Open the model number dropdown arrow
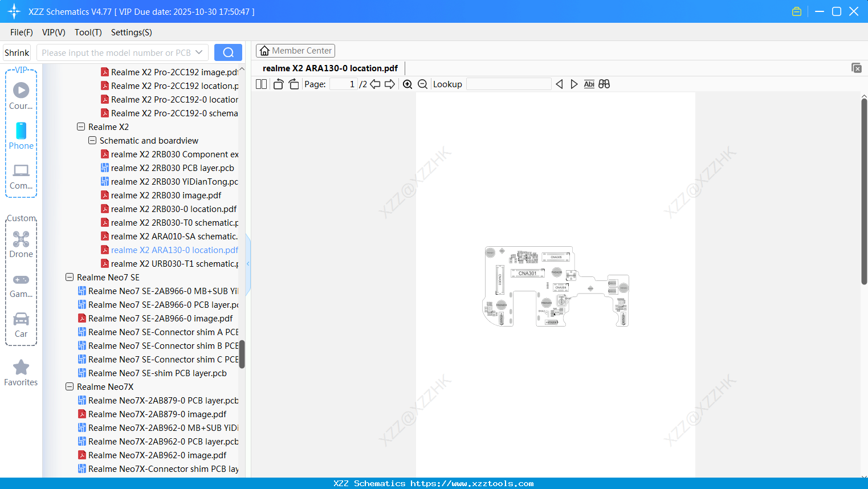868x489 pixels. pyautogui.click(x=199, y=52)
